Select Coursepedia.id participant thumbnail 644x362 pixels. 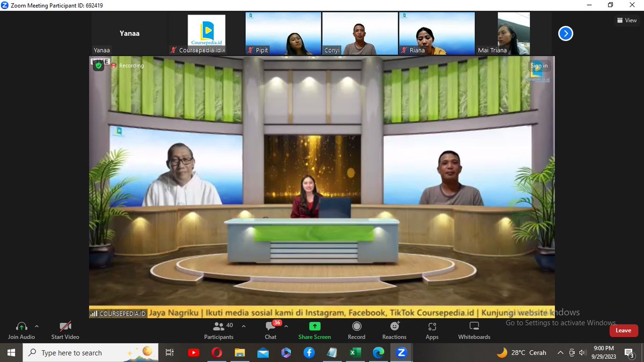(207, 34)
